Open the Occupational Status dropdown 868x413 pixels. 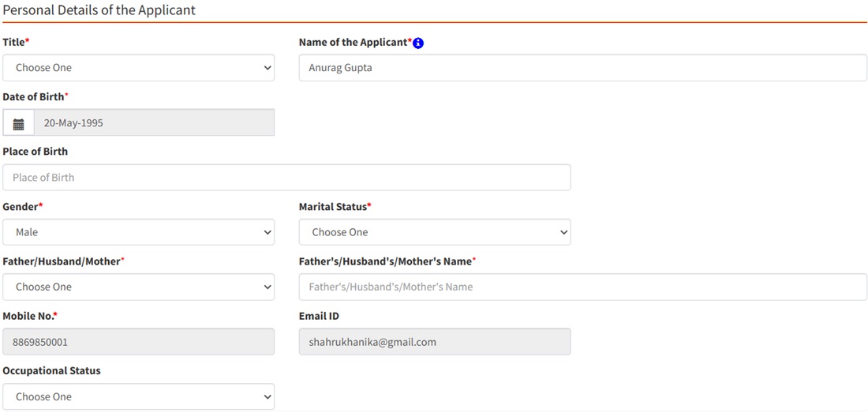click(138, 396)
